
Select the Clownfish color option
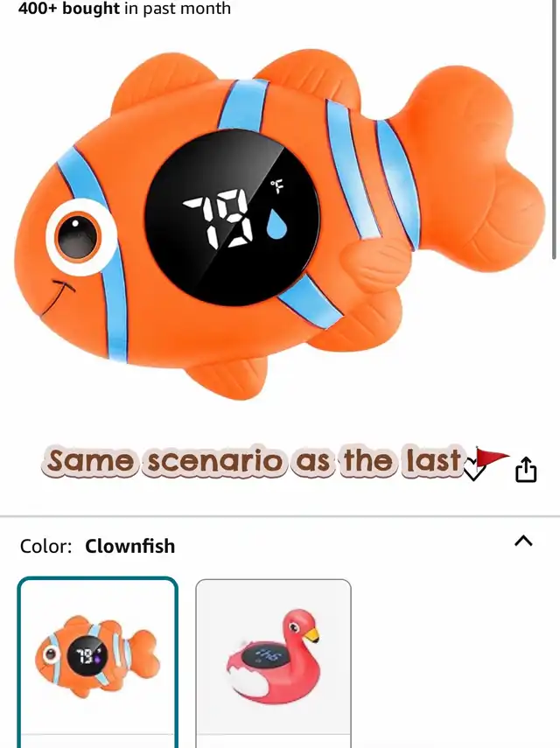point(98,662)
